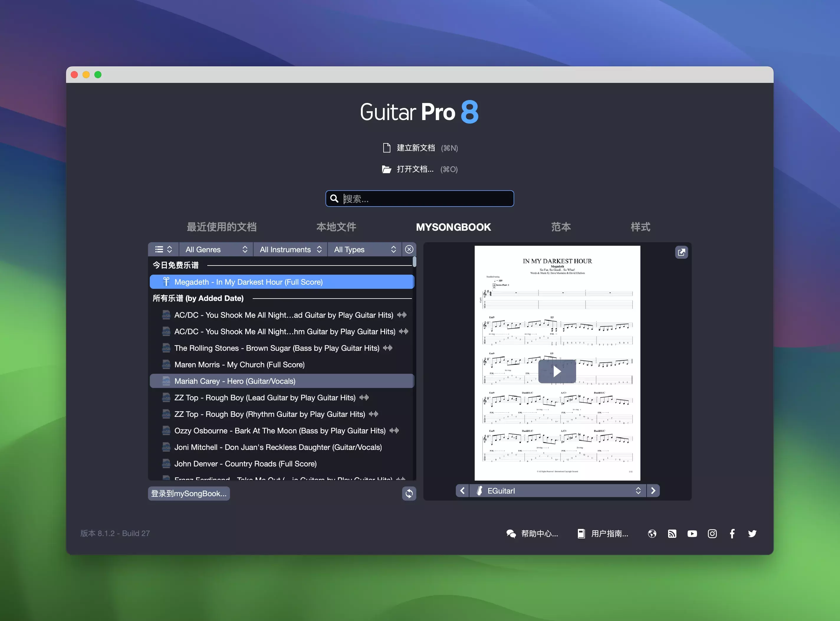Viewport: 840px width, 621px height.
Task: Switch to the 本地文件 tab
Action: [x=336, y=227]
